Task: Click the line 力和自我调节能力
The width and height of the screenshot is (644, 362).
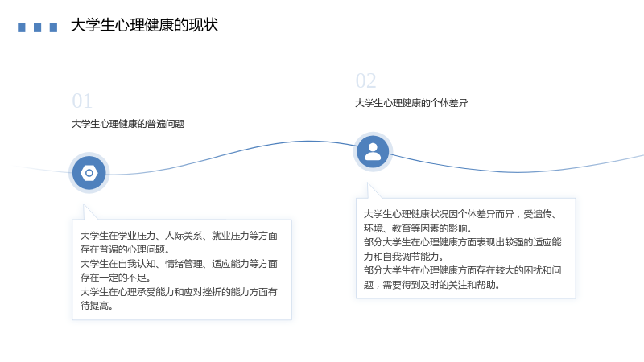Action: 404,257
